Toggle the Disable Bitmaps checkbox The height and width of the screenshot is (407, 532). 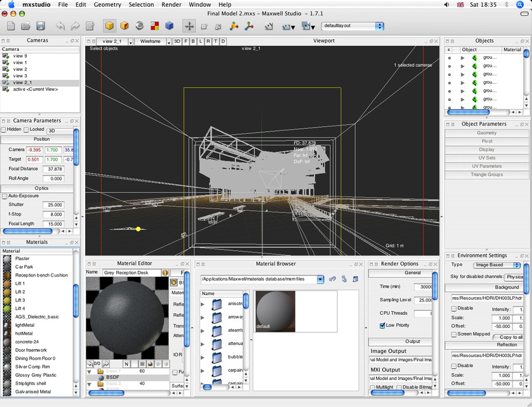[x=399, y=387]
